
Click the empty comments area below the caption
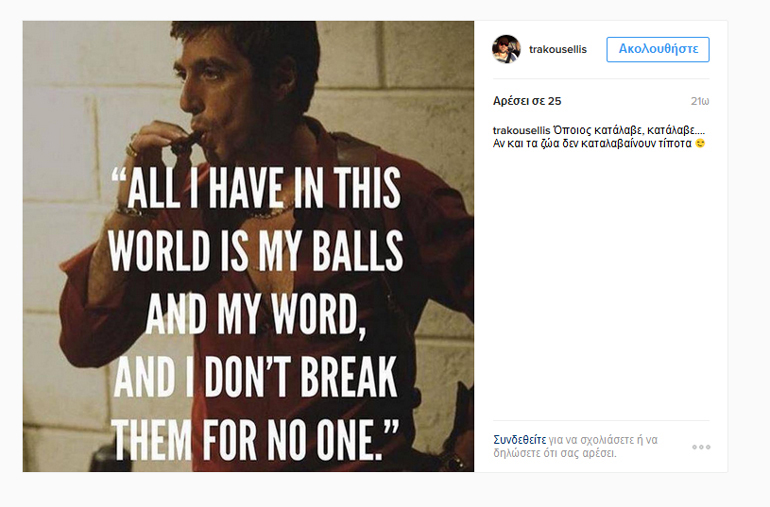[x=600, y=280]
